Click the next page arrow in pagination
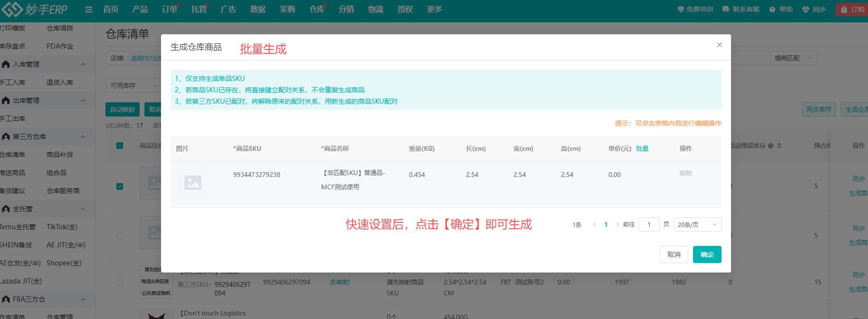This screenshot has height=319, width=868. pos(617,224)
